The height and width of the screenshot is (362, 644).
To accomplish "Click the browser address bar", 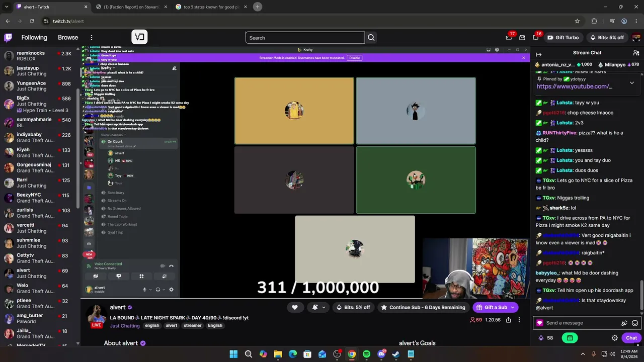I will 307,21.
